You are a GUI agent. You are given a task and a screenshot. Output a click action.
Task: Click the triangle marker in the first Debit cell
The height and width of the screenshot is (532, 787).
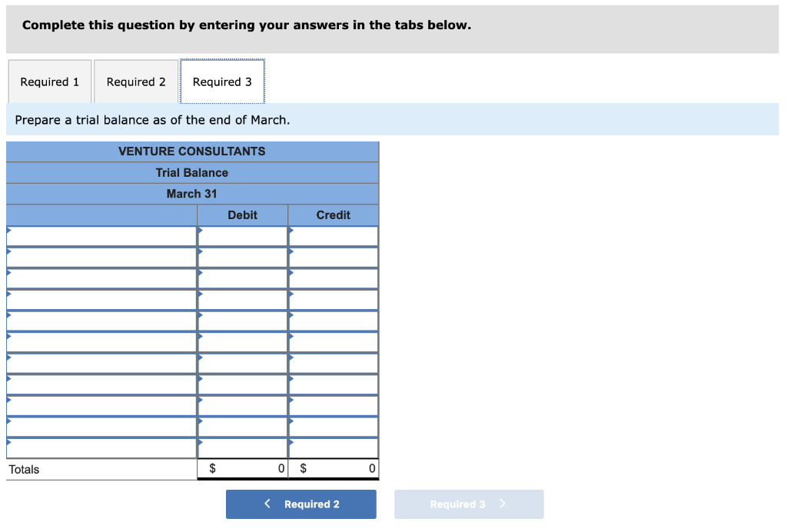[x=201, y=231]
